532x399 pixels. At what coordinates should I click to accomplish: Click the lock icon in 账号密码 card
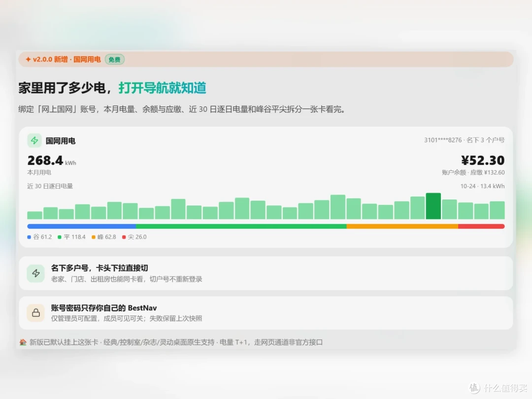(36, 312)
